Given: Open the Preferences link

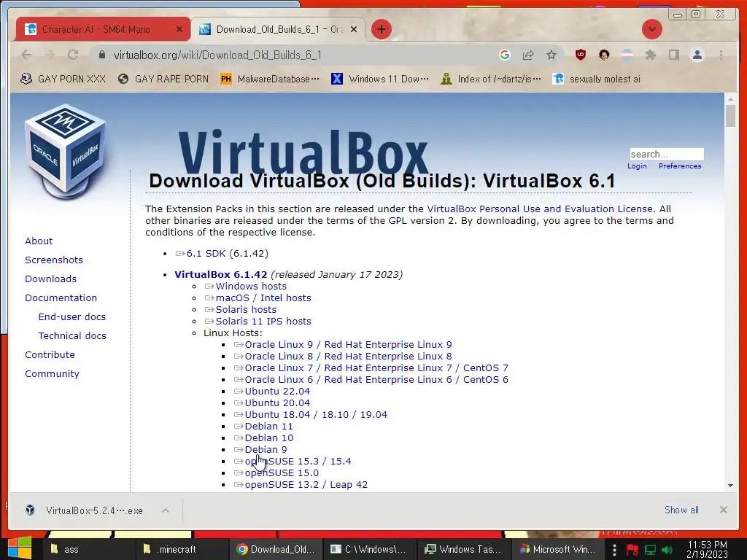Looking at the screenshot, I should (x=680, y=166).
